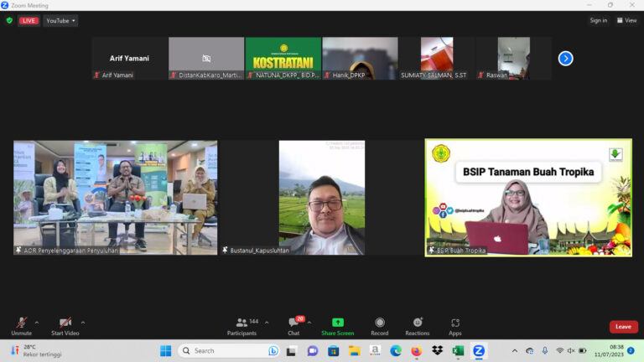Toggle the system volume mute icon
Screen dimensions: 644x362
[571, 350]
